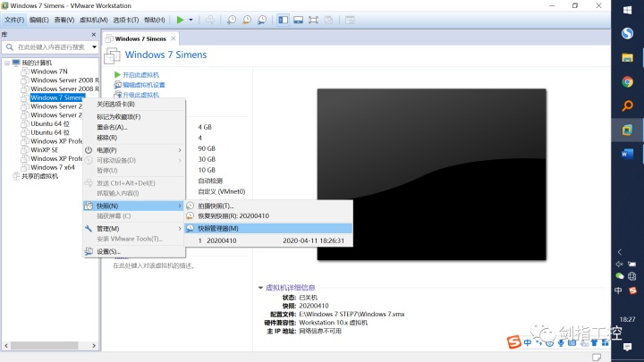Image resolution: width=644 pixels, height=362 pixels.
Task: Choose 重命名(A)... in context menu
Action: [x=134, y=127]
